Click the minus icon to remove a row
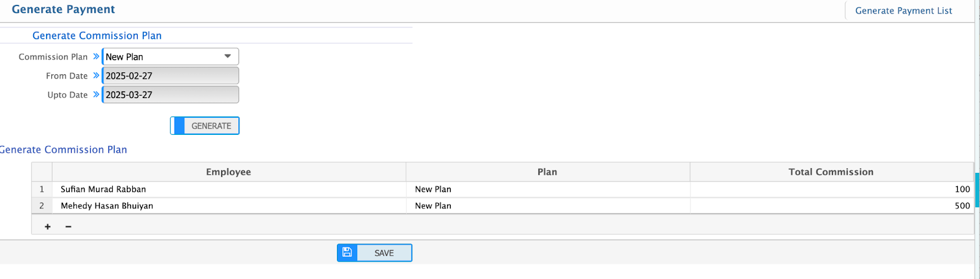 (68, 227)
